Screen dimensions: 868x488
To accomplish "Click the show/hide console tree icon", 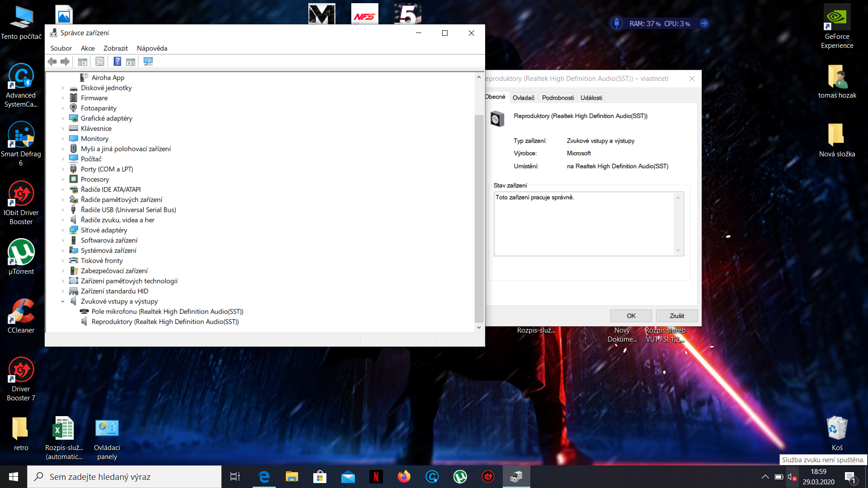I will pos(82,61).
